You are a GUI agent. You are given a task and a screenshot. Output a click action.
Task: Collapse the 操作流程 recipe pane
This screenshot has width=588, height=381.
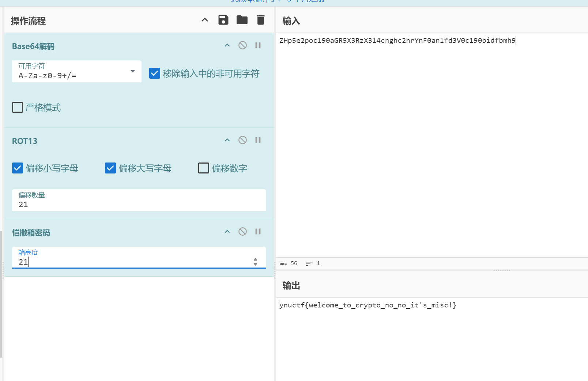(205, 20)
